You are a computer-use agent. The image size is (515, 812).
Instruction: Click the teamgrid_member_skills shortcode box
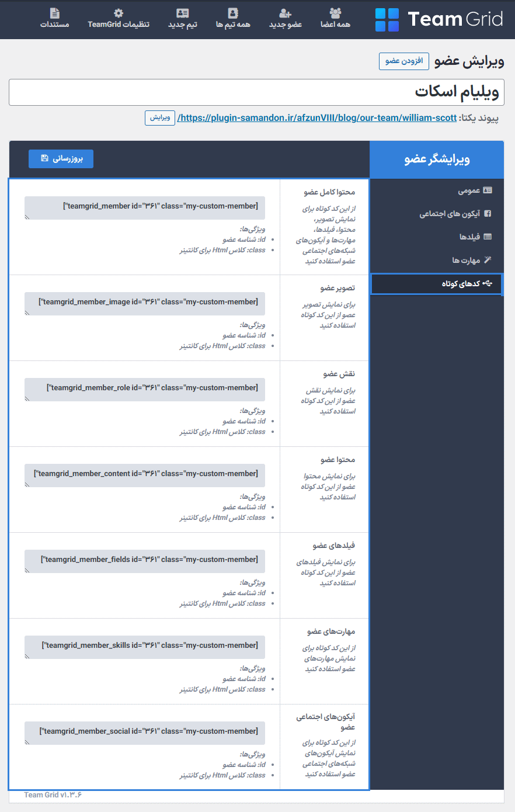[145, 647]
